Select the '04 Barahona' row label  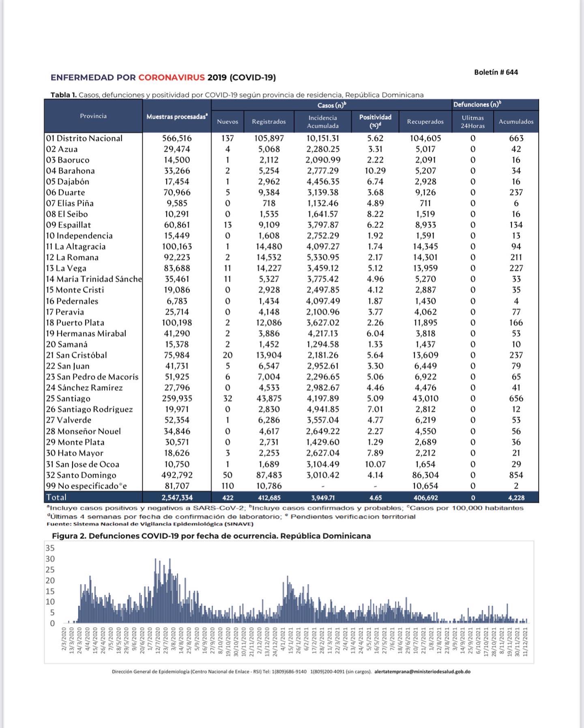tap(70, 171)
